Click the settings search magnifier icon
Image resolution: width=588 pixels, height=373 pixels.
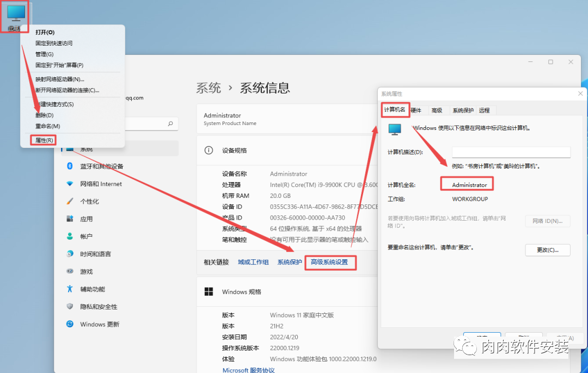tap(170, 123)
